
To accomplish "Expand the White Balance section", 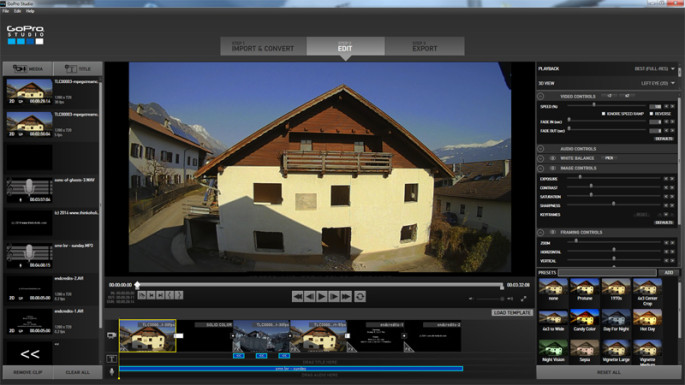I will [x=541, y=158].
